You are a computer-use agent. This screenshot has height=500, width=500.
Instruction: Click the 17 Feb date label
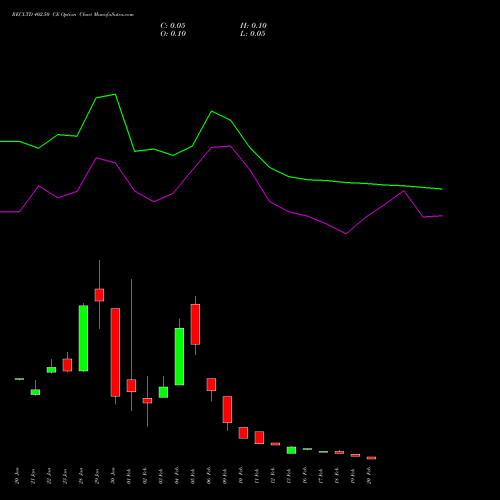[321, 476]
